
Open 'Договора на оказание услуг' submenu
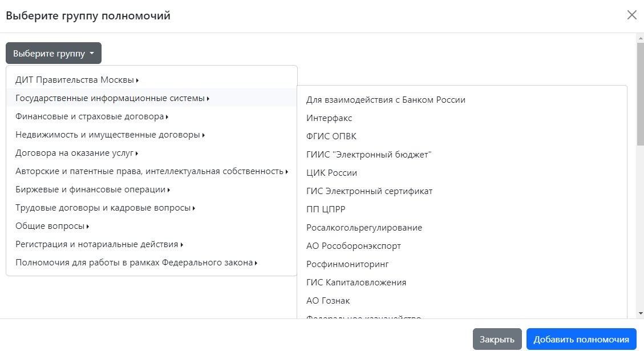click(x=76, y=154)
